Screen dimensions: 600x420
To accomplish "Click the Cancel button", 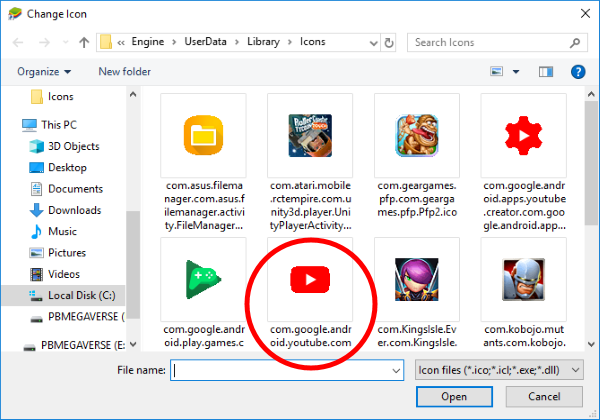I will pyautogui.click(x=544, y=397).
